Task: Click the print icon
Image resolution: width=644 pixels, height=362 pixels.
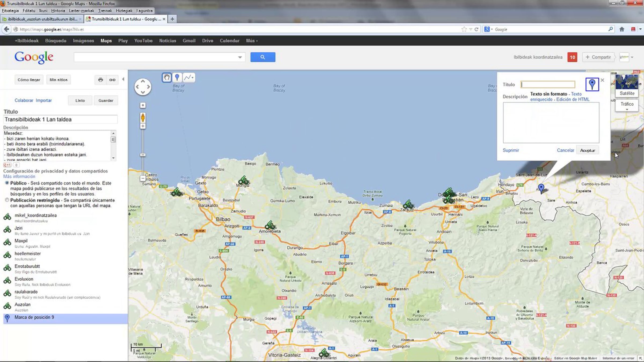Action: click(100, 80)
